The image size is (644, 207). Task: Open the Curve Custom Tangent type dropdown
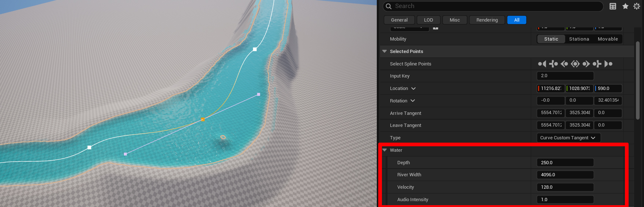tap(568, 138)
